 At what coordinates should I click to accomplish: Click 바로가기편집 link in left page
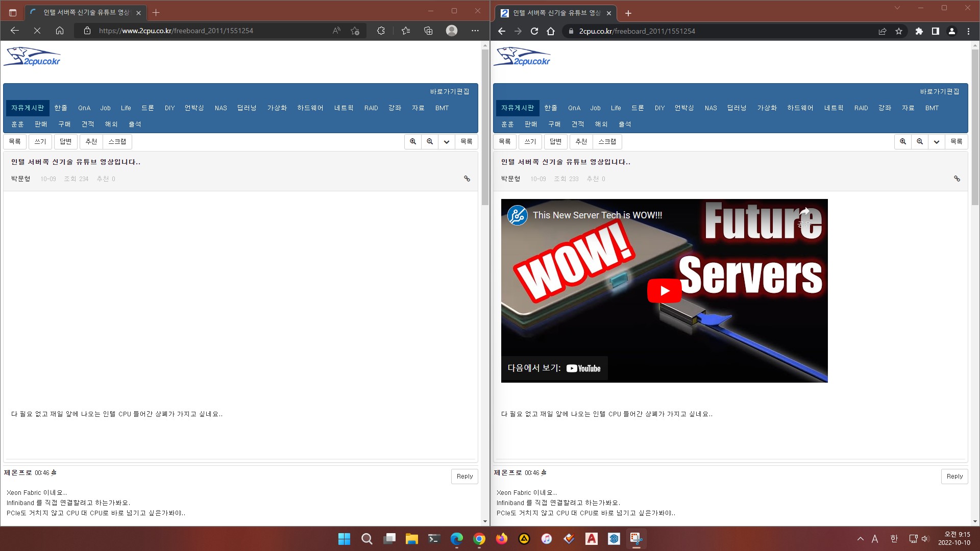[450, 91]
